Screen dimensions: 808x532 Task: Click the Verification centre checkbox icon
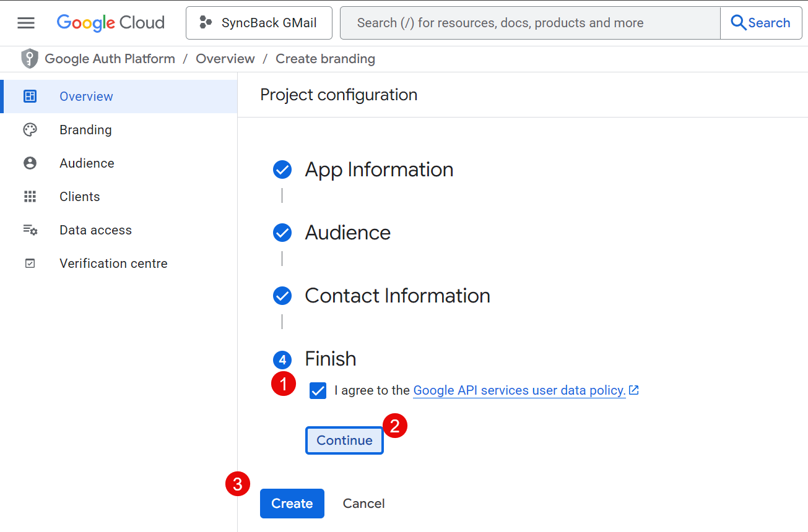30,264
